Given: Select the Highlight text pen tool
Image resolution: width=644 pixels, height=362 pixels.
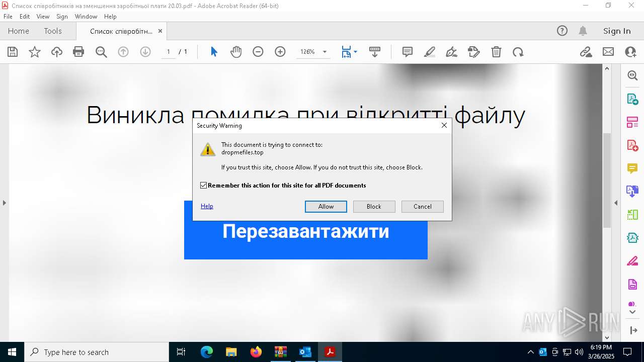Looking at the screenshot, I should (x=430, y=52).
